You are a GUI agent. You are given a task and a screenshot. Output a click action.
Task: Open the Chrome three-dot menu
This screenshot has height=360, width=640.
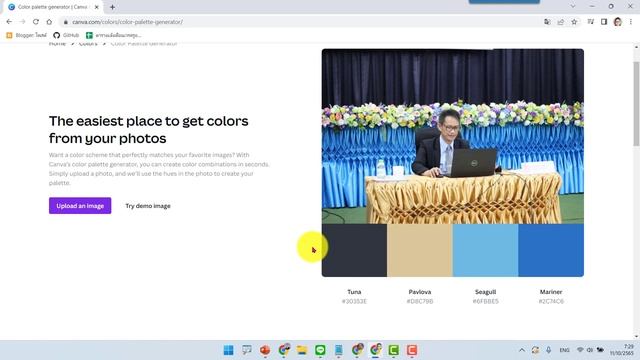point(631,22)
